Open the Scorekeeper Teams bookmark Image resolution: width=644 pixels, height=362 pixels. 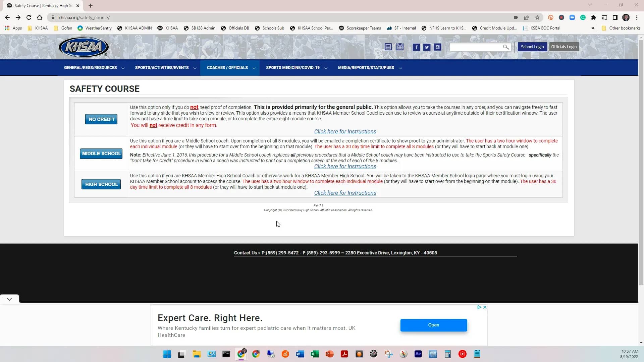click(x=360, y=28)
